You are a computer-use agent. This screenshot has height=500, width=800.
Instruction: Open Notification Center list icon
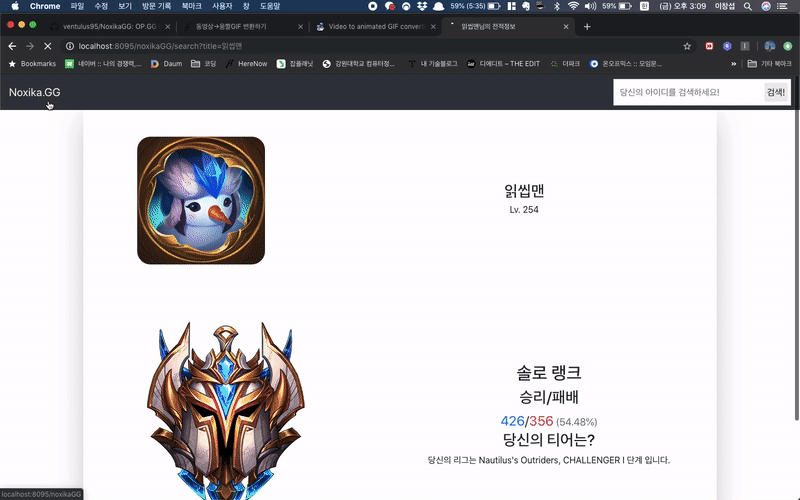coord(782,6)
